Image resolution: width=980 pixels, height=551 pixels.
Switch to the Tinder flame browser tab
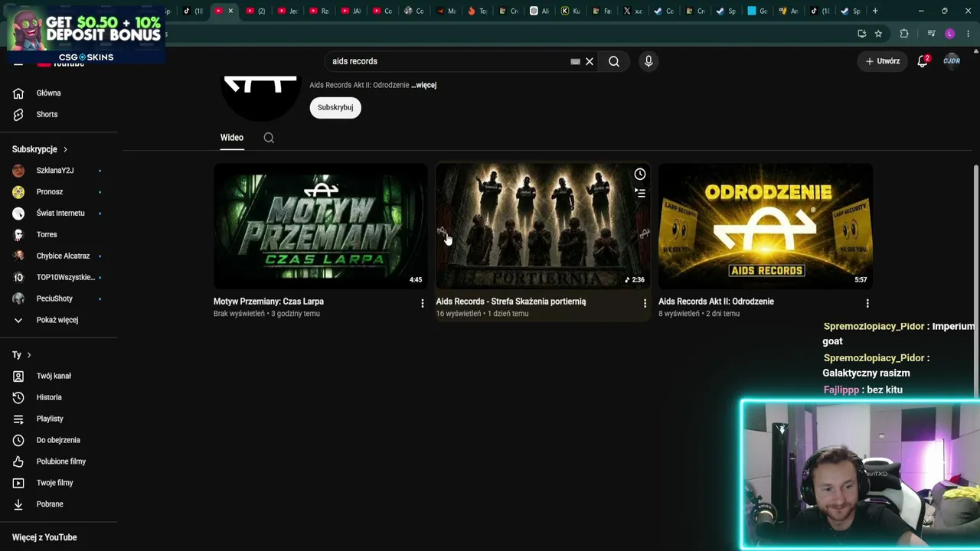coord(477,11)
